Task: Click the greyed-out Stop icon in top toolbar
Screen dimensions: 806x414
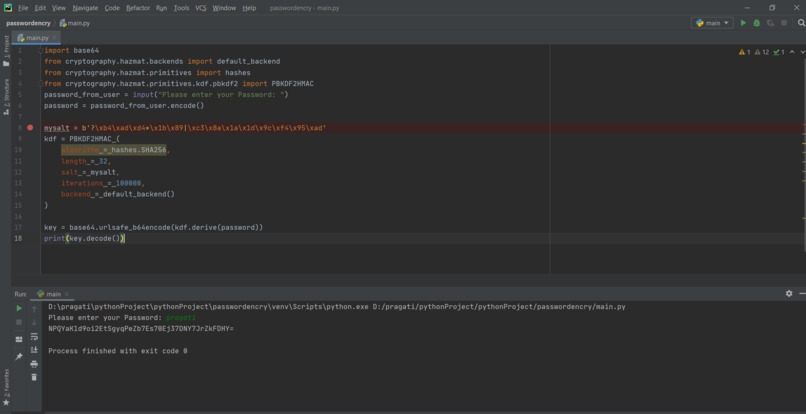Action: 784,23
